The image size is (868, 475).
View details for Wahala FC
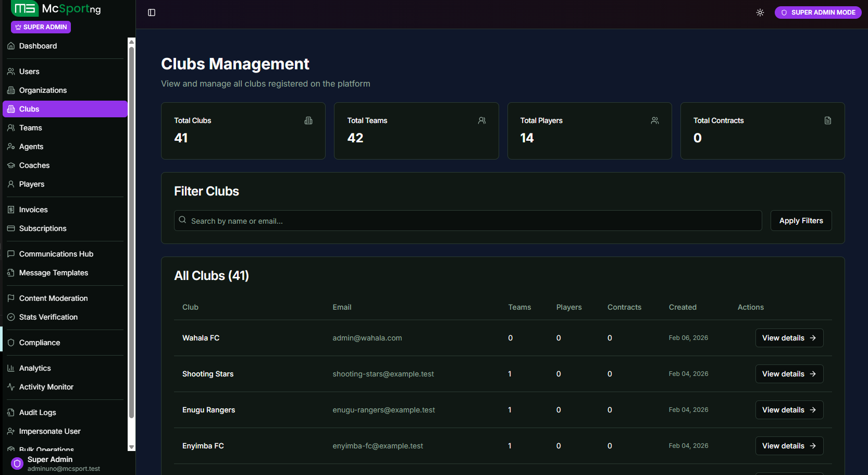(789, 338)
